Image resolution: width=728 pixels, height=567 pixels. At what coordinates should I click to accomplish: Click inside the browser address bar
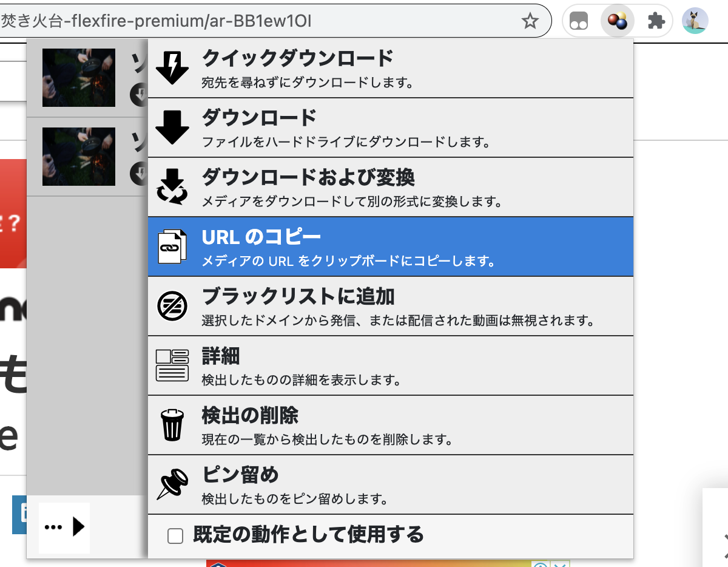click(243, 20)
